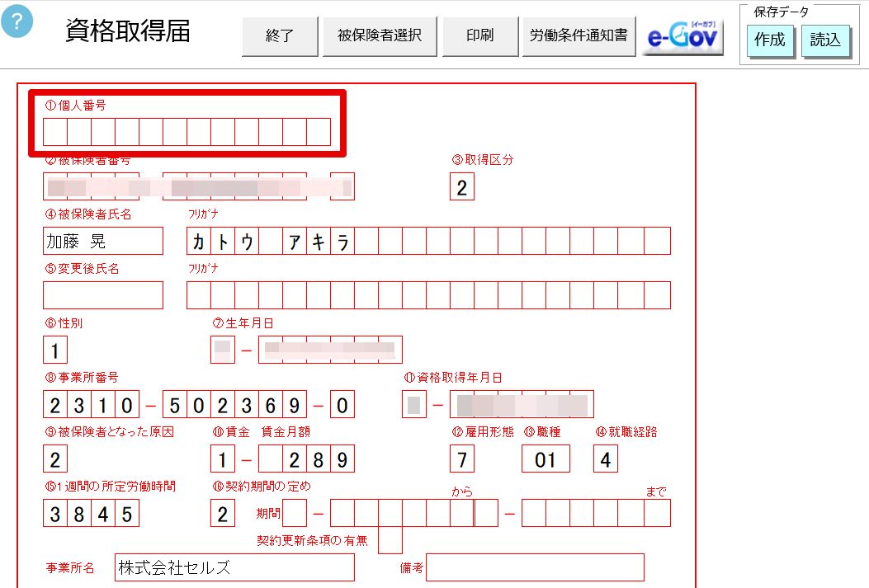
Task: Click the 賃金月額 field showing 289
Action: [x=306, y=459]
